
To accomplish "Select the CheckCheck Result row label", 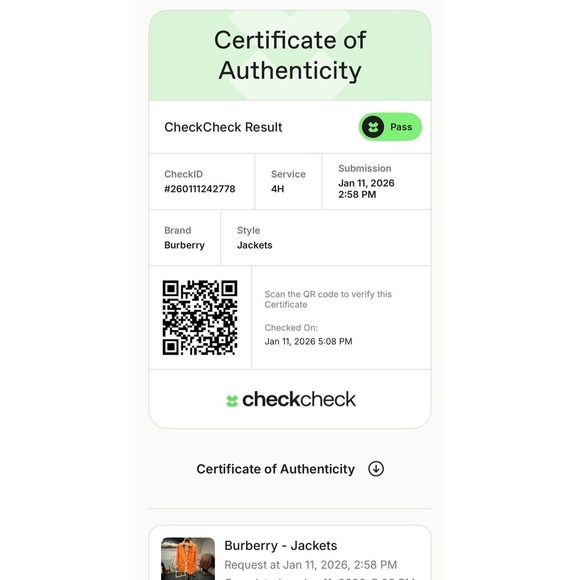I will click(x=223, y=127).
